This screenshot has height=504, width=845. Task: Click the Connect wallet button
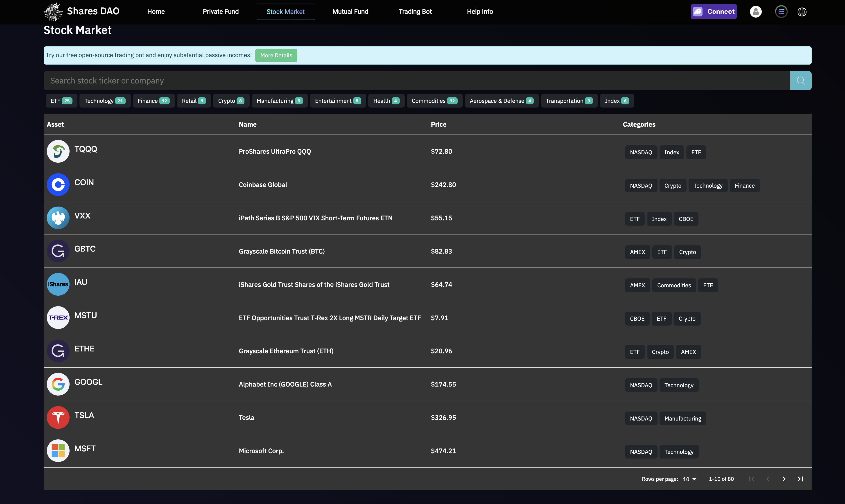(714, 11)
